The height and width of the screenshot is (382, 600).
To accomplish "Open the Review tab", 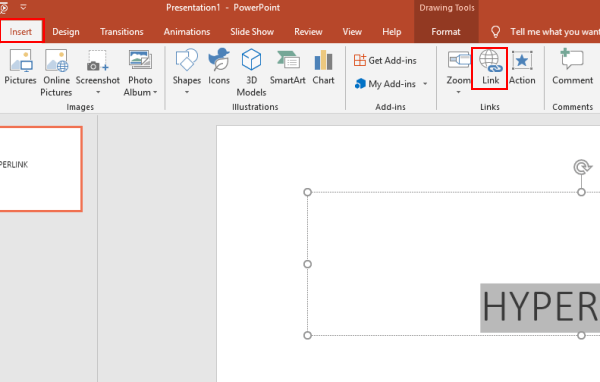I will pyautogui.click(x=308, y=32).
